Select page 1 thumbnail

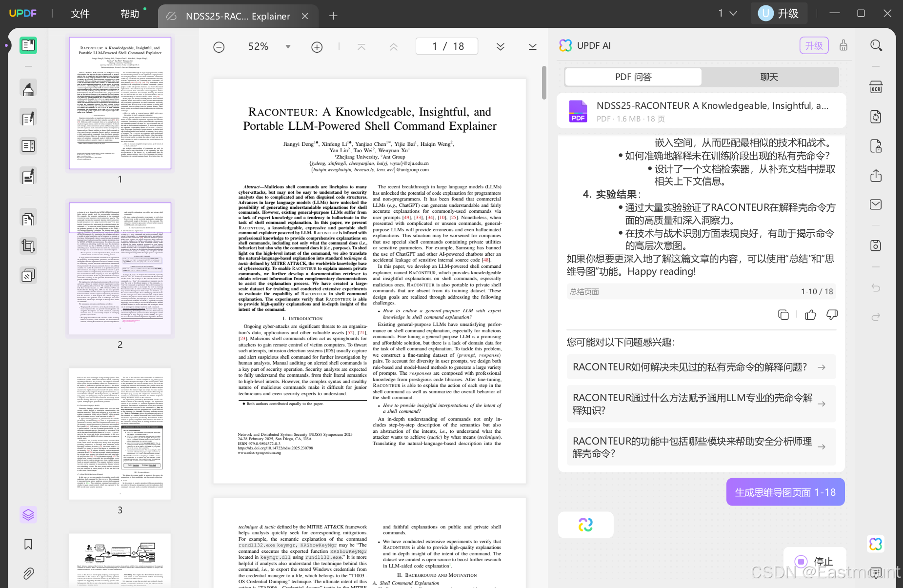(120, 103)
